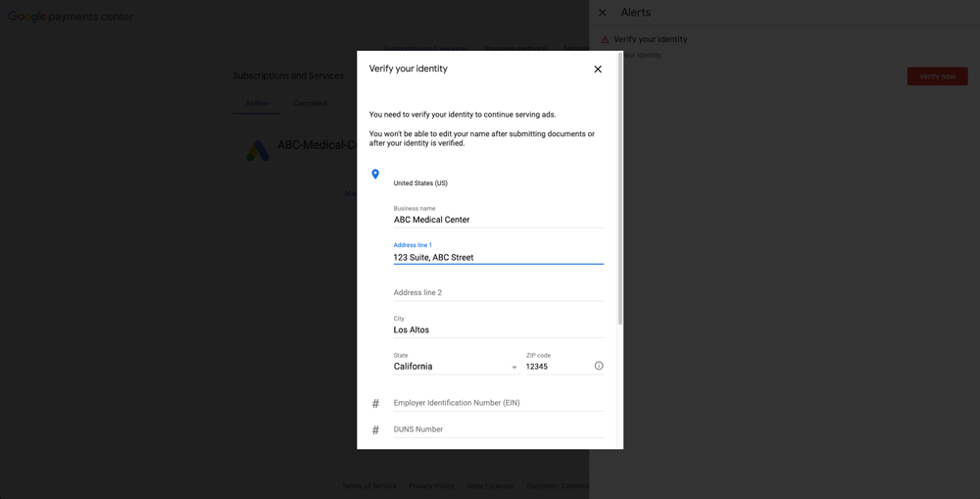Edit the Business name field

click(498, 220)
